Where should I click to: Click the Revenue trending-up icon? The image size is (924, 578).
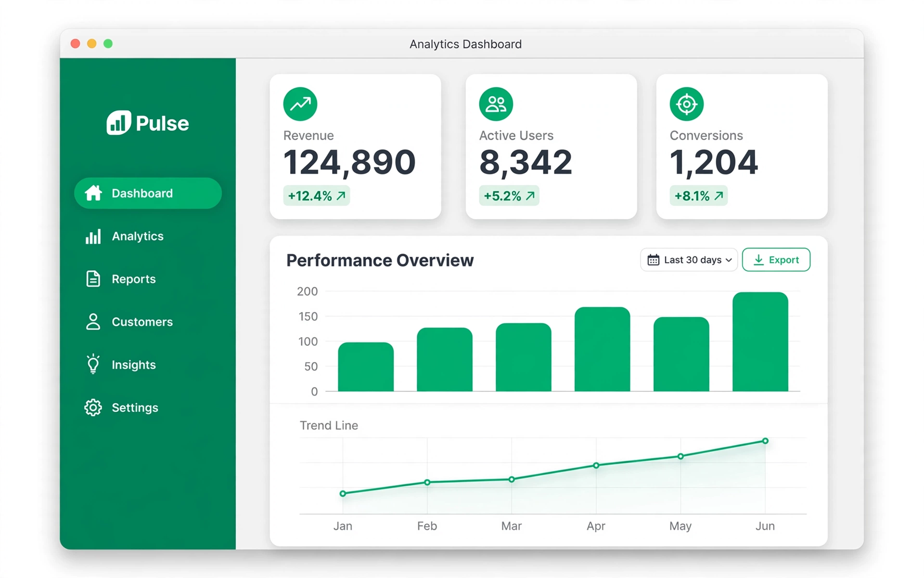pos(300,104)
